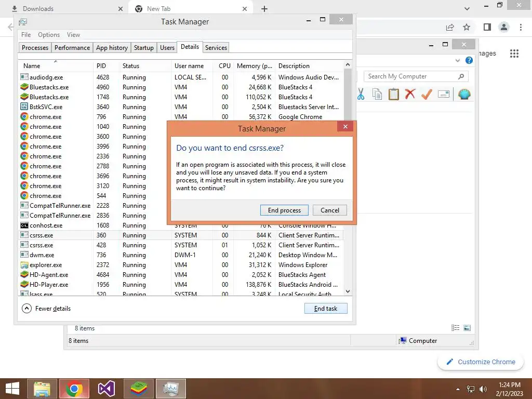Click the blue shell globe icon in Explorer toolbar
This screenshot has height=399, width=532.
[464, 94]
